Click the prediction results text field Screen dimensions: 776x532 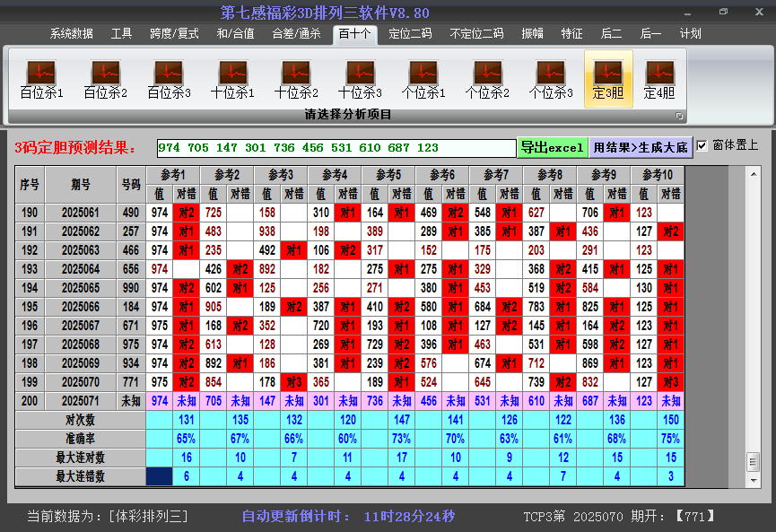tap(336, 147)
